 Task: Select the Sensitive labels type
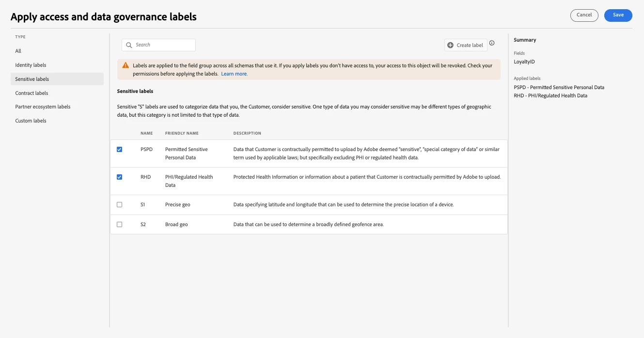click(32, 79)
